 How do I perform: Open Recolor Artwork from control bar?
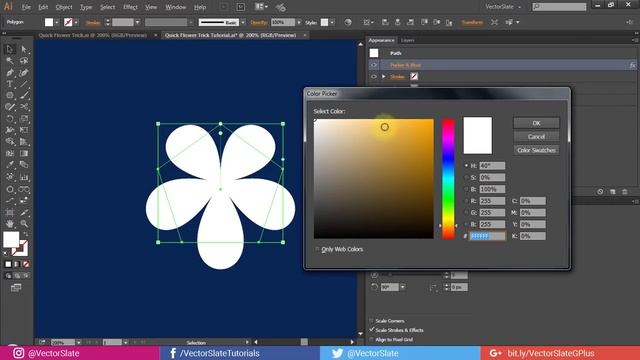pos(348,22)
